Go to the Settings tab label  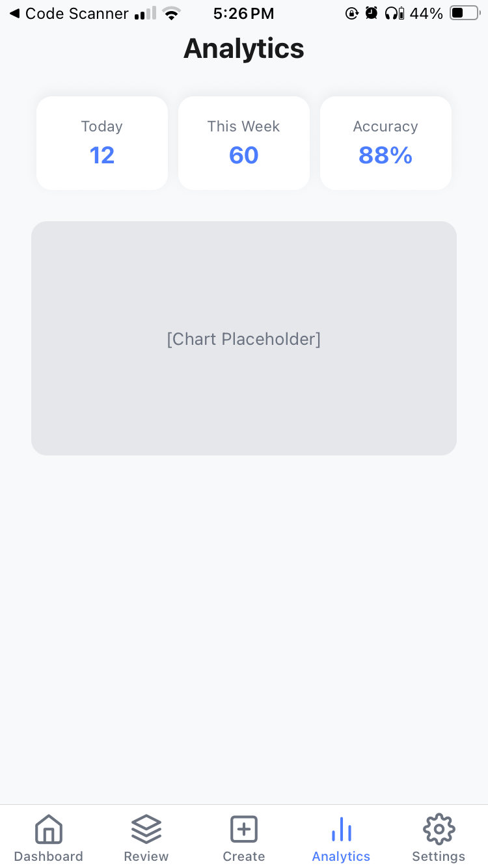click(x=439, y=856)
